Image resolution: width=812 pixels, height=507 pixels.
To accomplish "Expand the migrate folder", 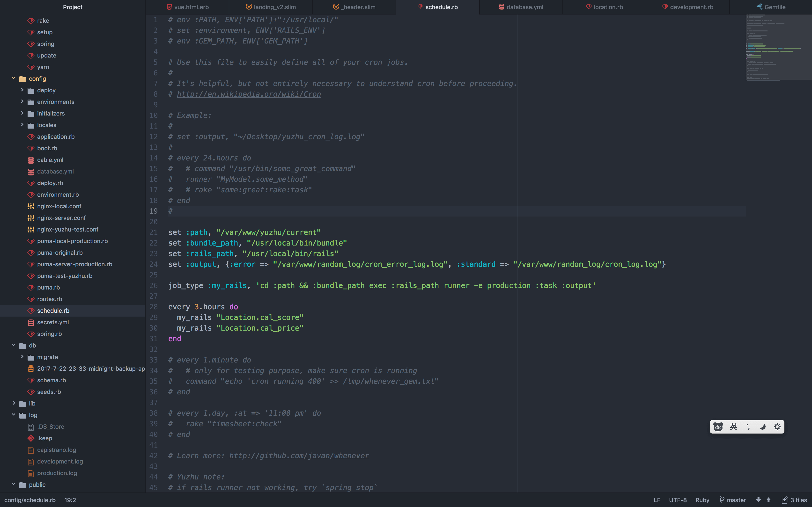I will [x=22, y=357].
